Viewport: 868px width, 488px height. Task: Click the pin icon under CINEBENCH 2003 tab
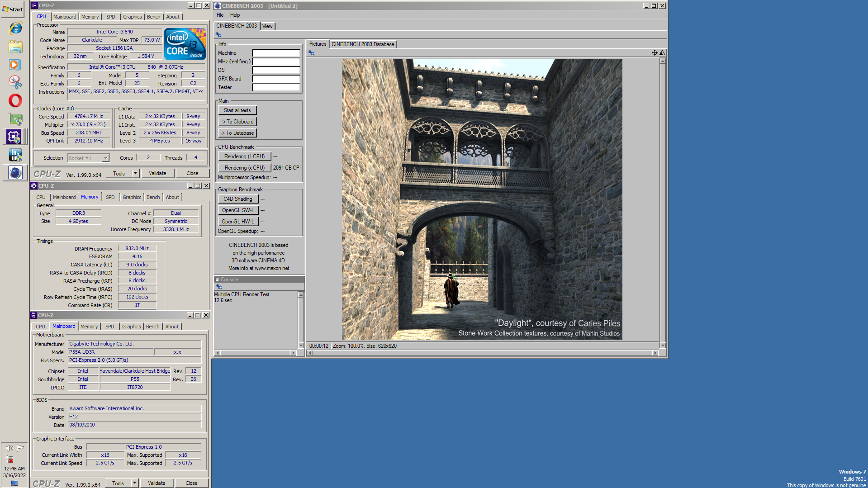click(x=218, y=35)
